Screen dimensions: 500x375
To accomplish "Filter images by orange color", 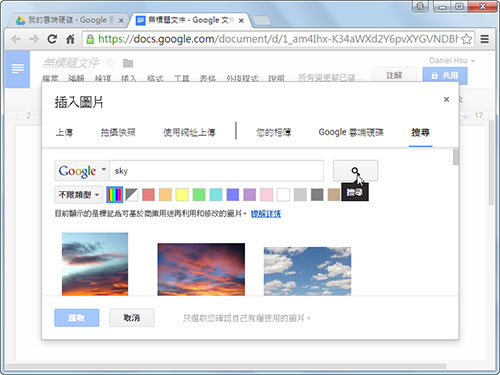I will tap(165, 195).
